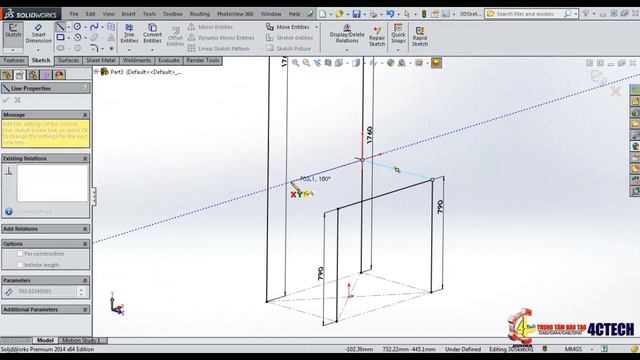640x360 pixels.
Task: Open the DisplayManager tab icon
Action: click(60, 75)
